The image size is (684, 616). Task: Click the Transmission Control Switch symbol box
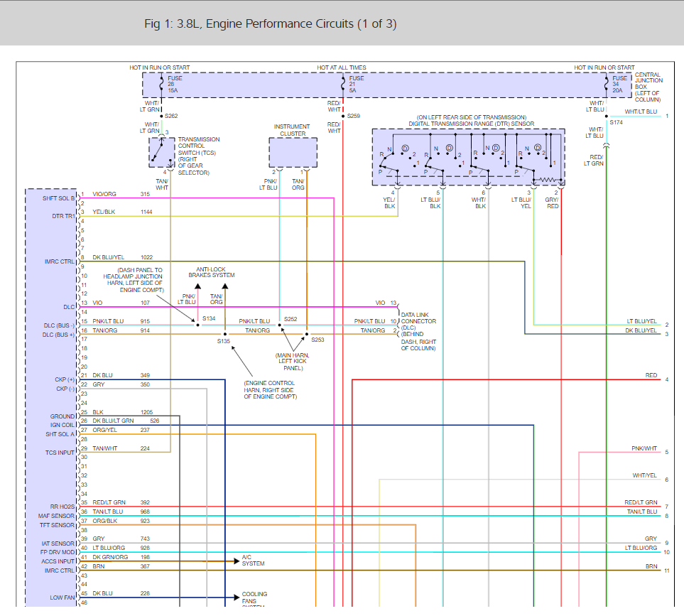pyautogui.click(x=161, y=152)
